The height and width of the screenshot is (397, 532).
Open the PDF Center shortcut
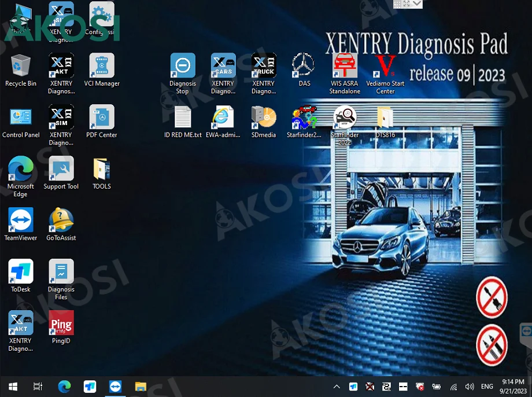coord(102,117)
